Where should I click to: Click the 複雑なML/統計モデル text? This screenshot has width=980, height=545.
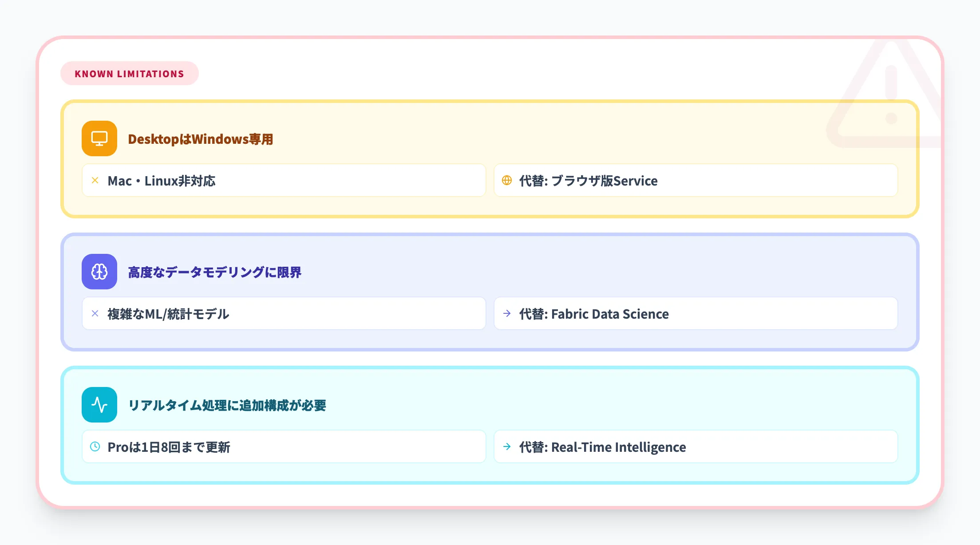168,314
